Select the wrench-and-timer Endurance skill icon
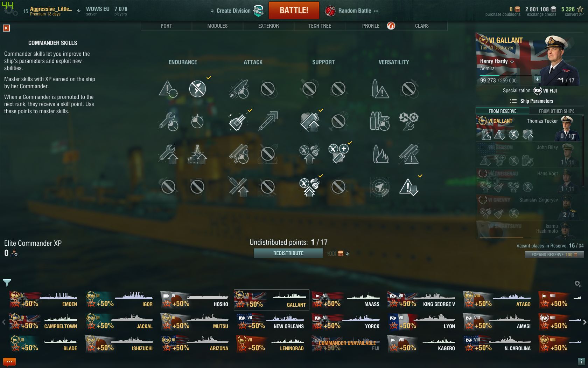 [168, 121]
